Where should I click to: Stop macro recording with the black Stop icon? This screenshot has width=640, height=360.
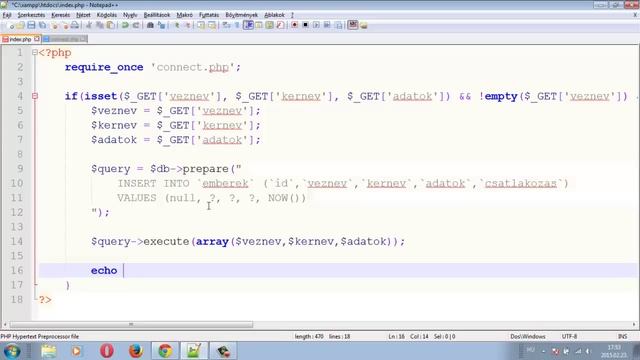coord(305,25)
